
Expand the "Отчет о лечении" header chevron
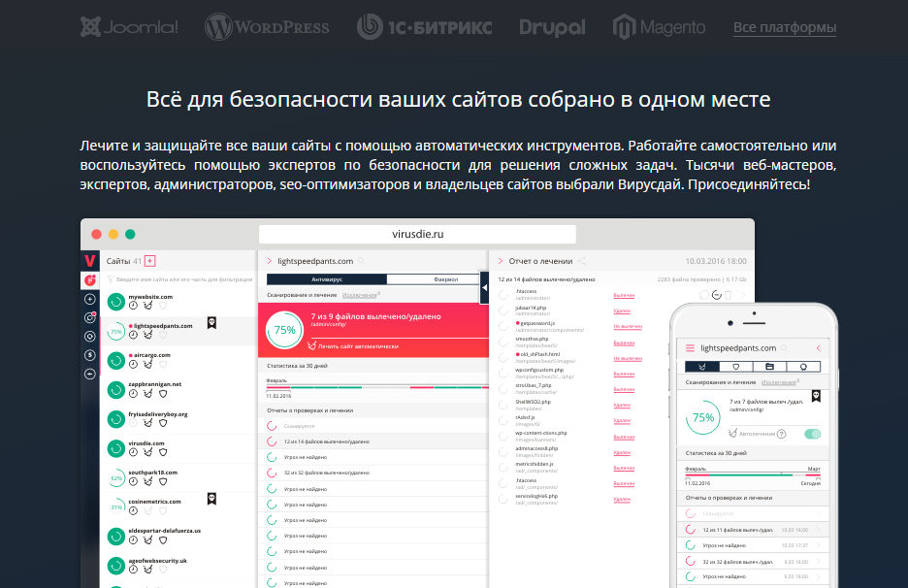coord(501,261)
